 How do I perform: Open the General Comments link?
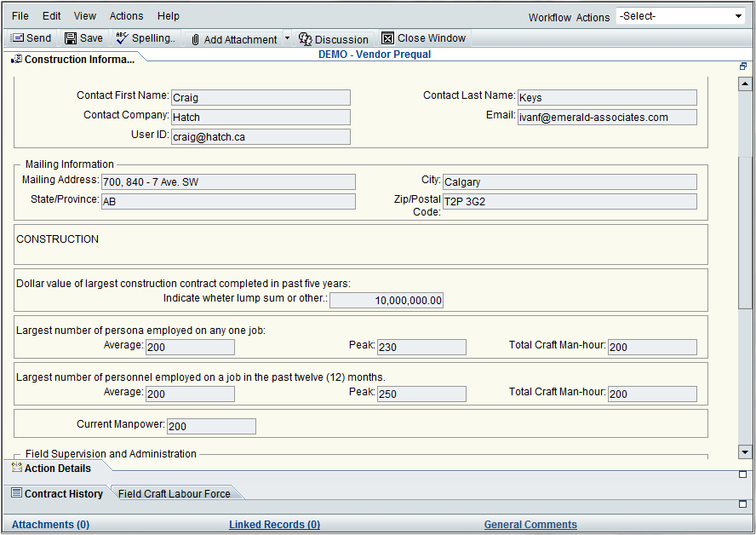coord(530,525)
